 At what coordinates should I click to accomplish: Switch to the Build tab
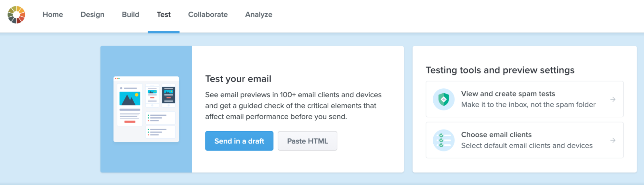[130, 15]
